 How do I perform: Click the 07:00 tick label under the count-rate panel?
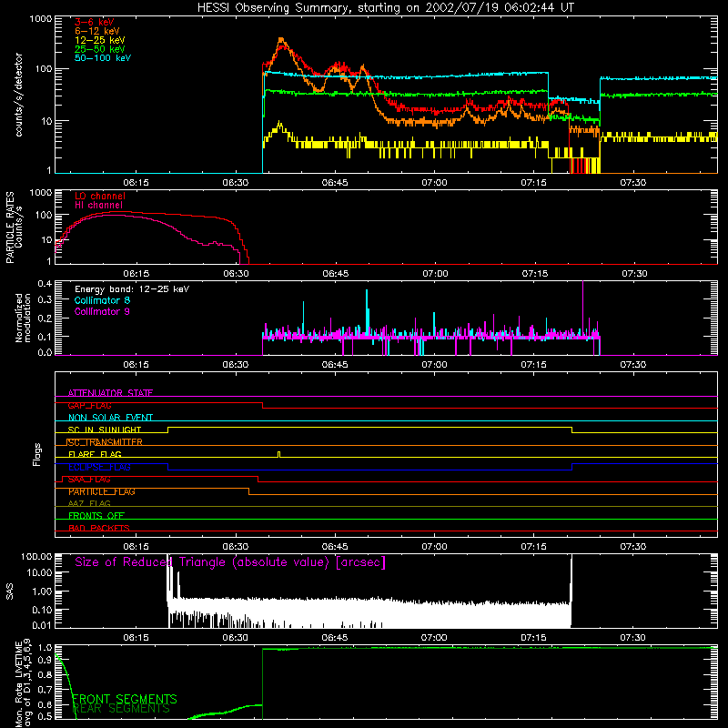click(435, 183)
